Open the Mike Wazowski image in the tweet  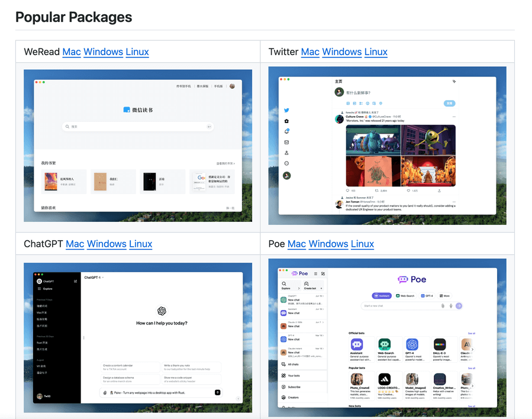(428, 140)
